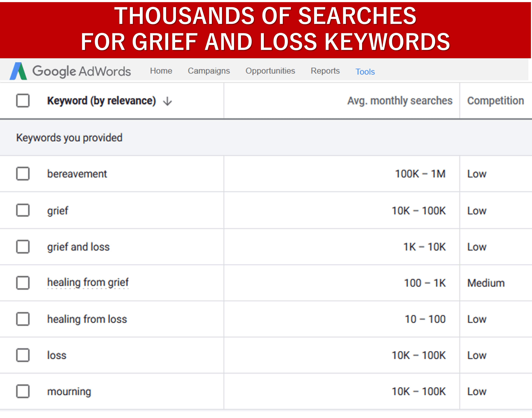Tick the healing from grief checkbox
Screen dimensions: 532x418
23,283
